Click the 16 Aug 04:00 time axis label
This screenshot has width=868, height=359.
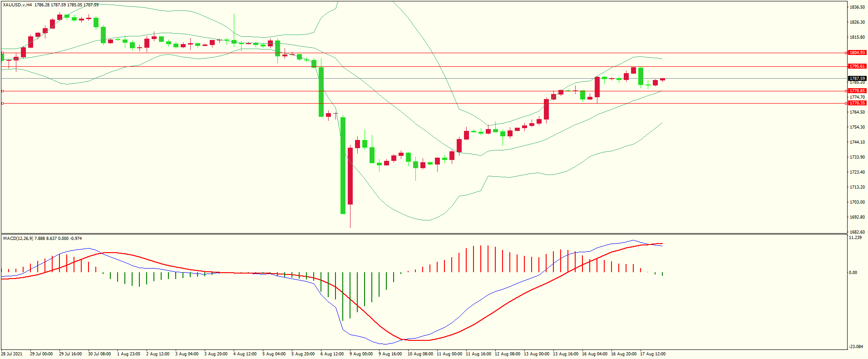coord(595,354)
